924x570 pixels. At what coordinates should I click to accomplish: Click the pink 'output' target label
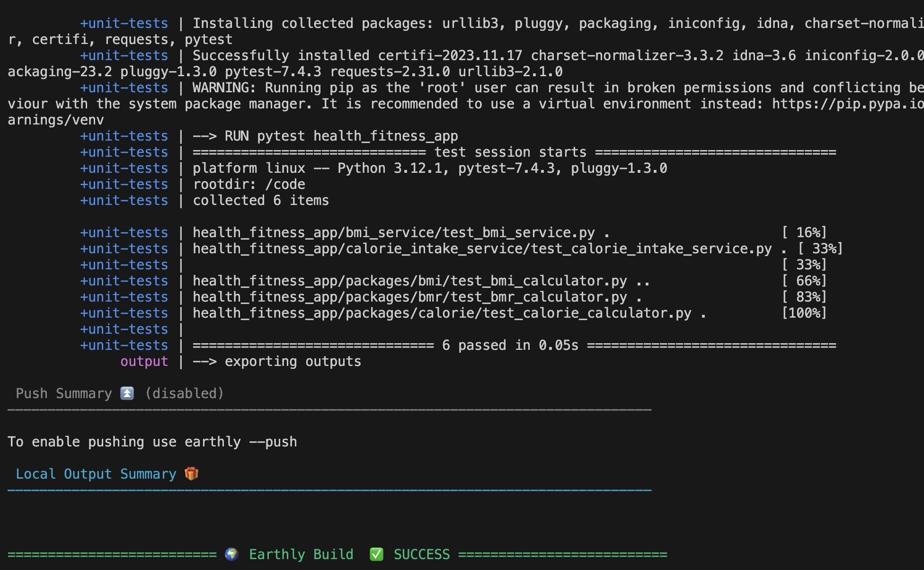click(x=144, y=361)
